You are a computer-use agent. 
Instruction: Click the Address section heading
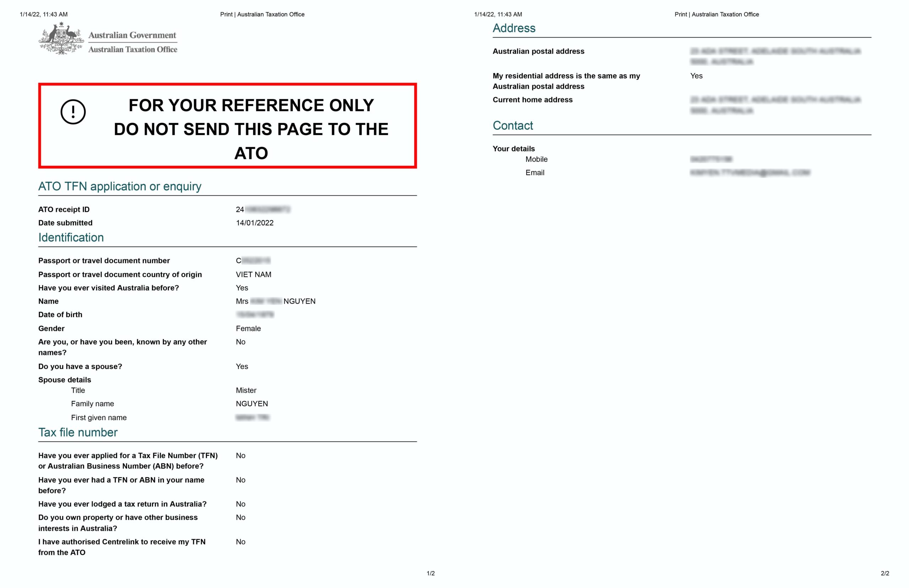pyautogui.click(x=514, y=28)
